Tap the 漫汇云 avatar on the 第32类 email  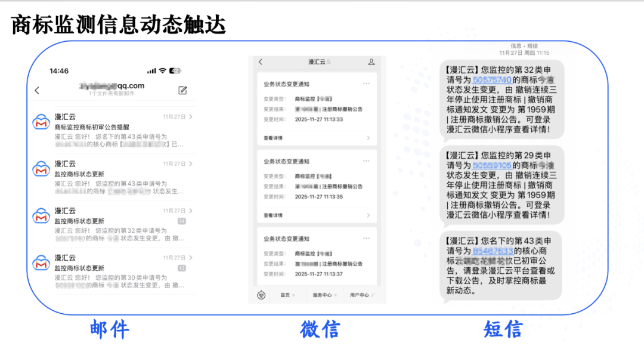(x=41, y=216)
